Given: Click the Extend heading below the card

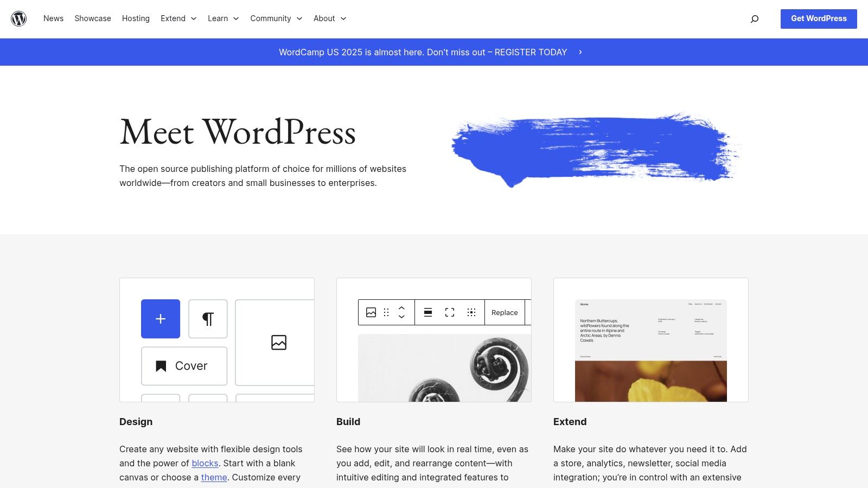Looking at the screenshot, I should tap(570, 422).
